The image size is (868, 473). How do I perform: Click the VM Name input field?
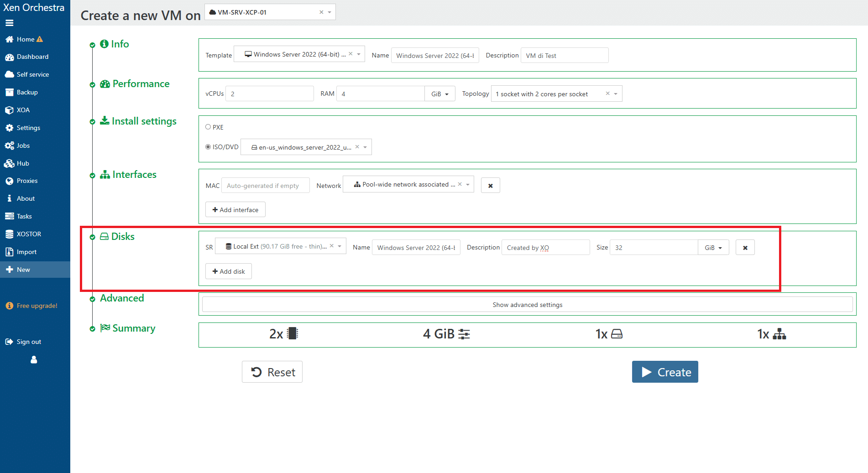(435, 56)
